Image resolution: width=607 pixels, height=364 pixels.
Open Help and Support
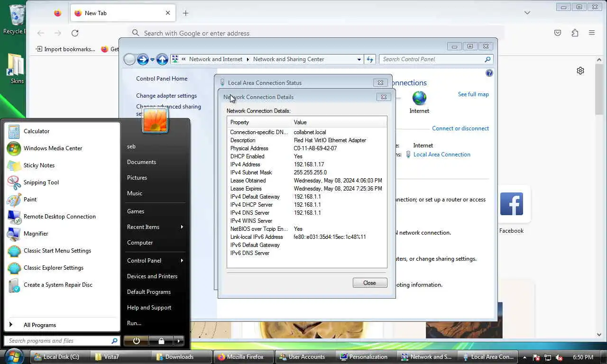[x=149, y=308]
